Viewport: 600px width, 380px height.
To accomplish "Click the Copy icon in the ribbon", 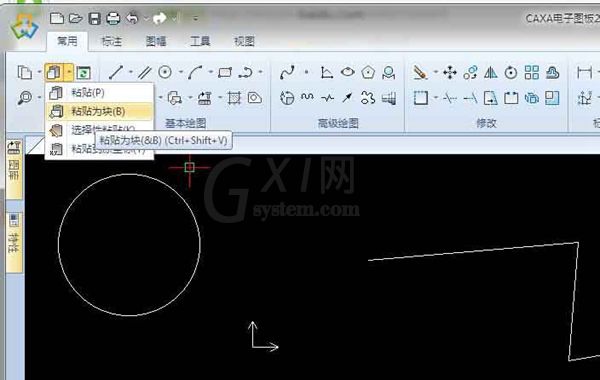I will point(24,72).
